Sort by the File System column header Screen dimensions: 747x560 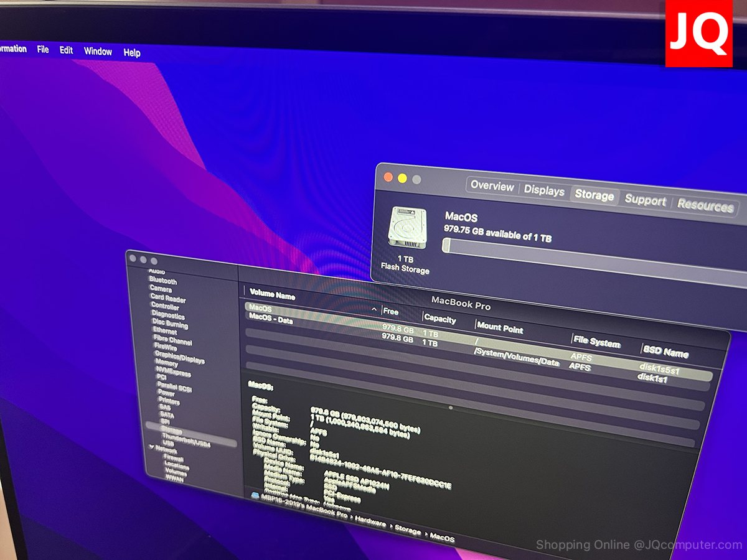point(597,342)
